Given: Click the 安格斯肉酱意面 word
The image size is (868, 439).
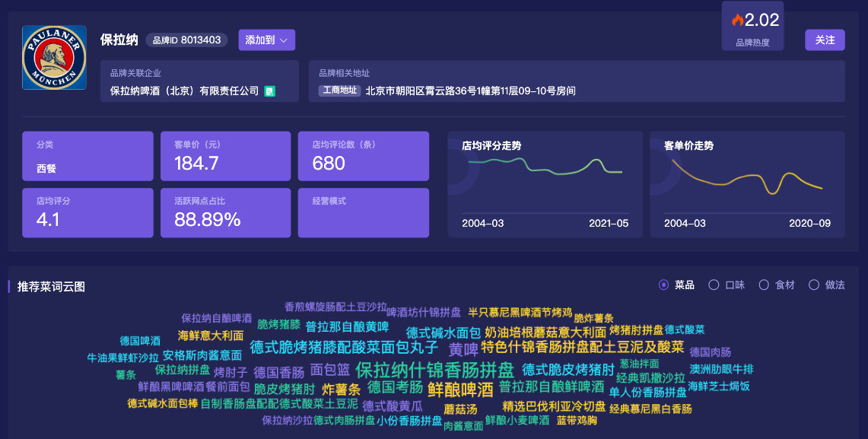Looking at the screenshot, I should tap(202, 355).
